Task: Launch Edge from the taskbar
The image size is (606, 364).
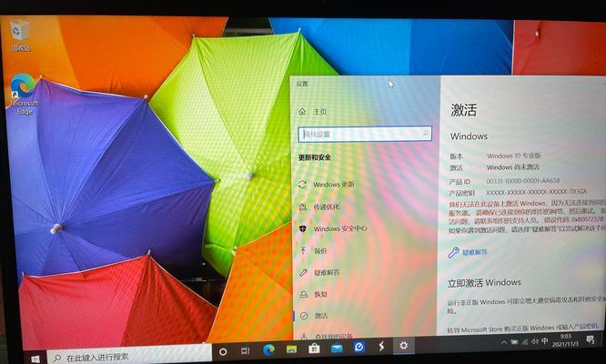Action: point(268,349)
